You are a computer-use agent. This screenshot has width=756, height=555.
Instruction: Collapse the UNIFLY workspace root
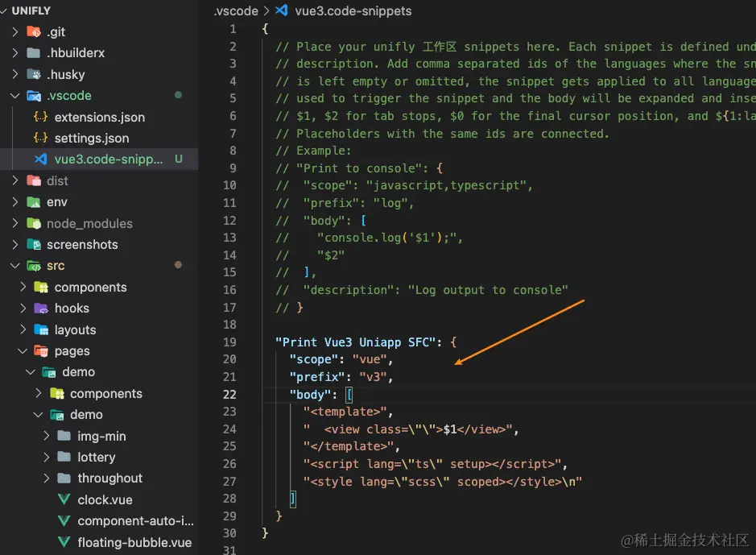click(4, 10)
